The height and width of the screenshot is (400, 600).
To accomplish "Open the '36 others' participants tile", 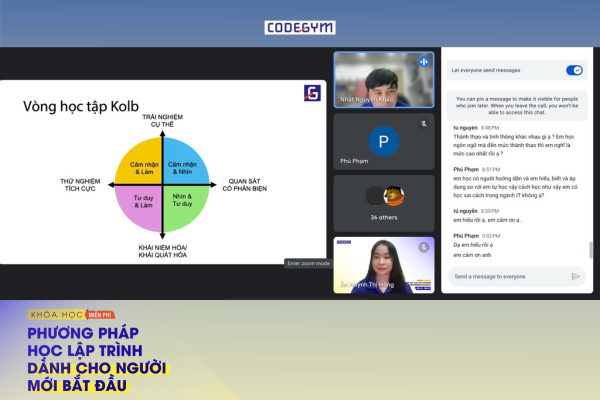I will (383, 200).
